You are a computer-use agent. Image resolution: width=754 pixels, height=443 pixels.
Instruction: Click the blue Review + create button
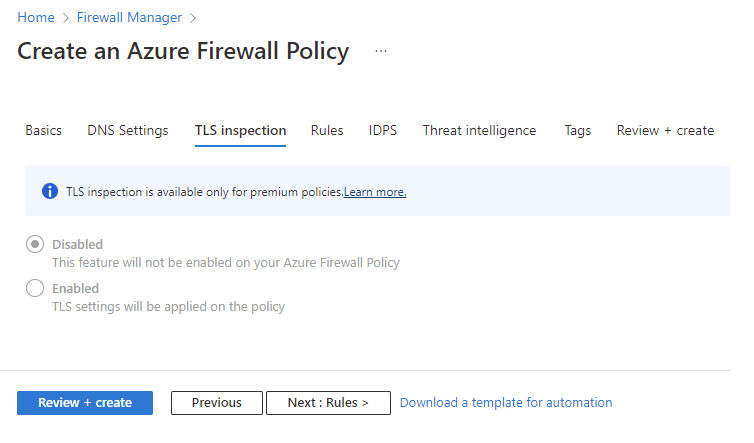[85, 402]
